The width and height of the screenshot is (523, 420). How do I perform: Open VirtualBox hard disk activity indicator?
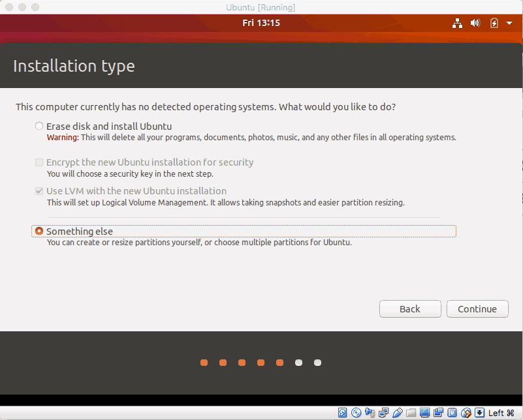tap(342, 413)
